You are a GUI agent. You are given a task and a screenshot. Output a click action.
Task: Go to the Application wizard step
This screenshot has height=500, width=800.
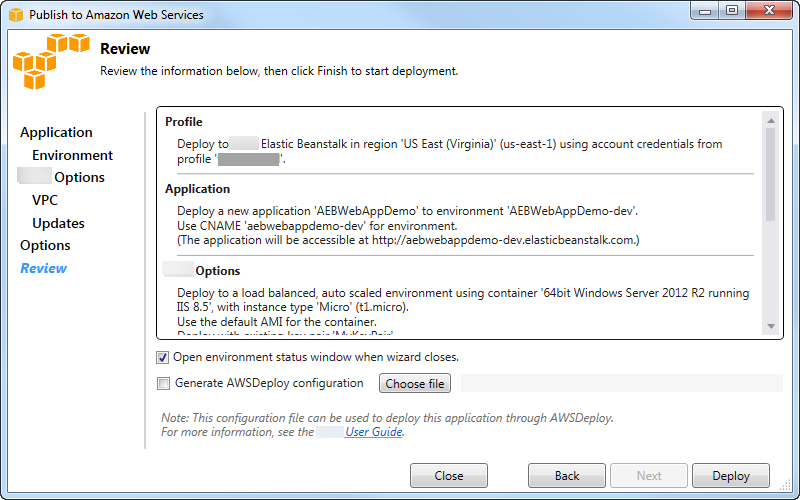[x=56, y=132]
